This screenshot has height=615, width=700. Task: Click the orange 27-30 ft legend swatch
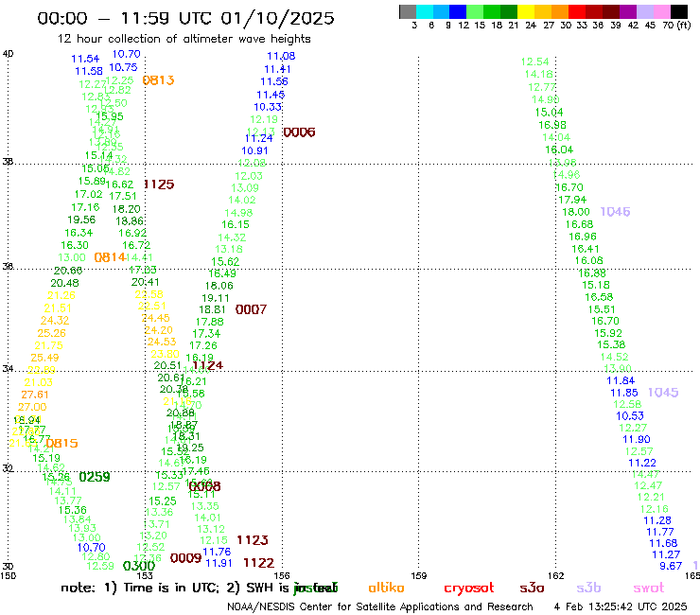tap(560, 11)
